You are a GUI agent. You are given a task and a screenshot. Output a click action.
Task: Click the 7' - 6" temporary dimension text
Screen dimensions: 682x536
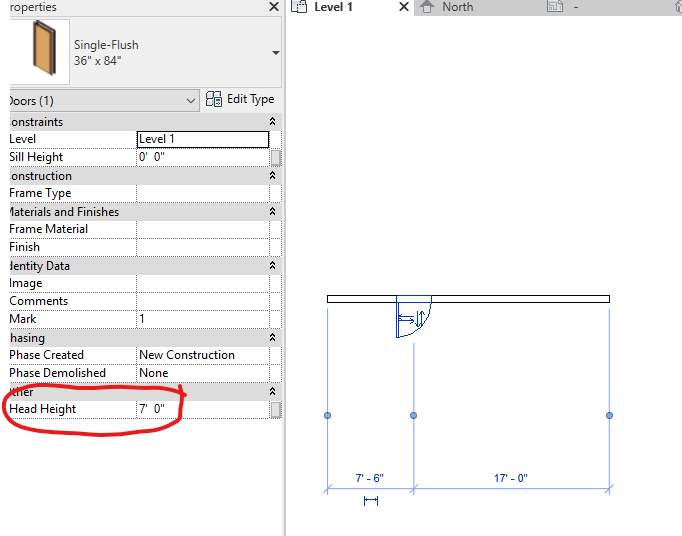[x=370, y=478]
